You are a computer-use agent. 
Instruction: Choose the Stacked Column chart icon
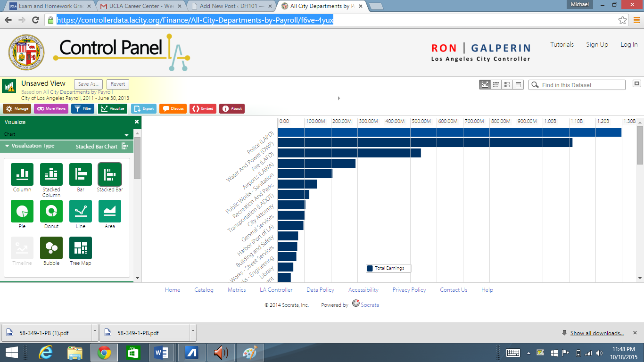[51, 174]
